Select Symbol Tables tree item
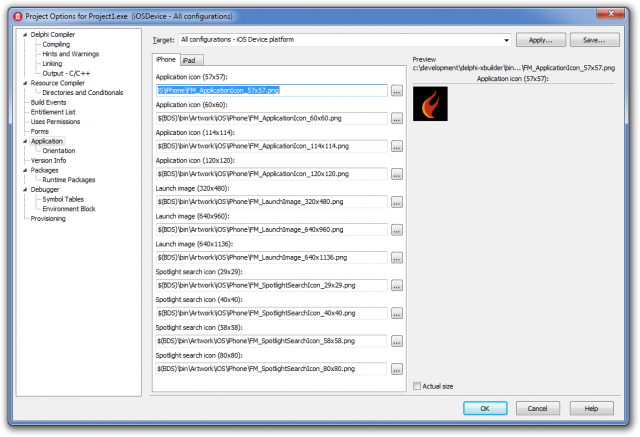Viewport: 640px width, 437px height. pyautogui.click(x=63, y=199)
